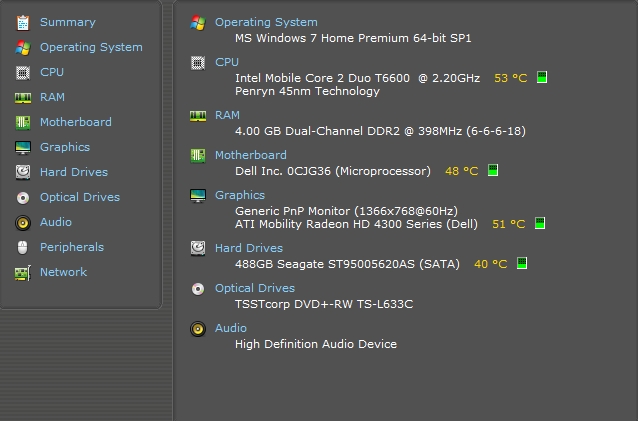The image size is (638, 421).
Task: Open the Hard Drives disk icon in sidebar
Action: coord(23,172)
